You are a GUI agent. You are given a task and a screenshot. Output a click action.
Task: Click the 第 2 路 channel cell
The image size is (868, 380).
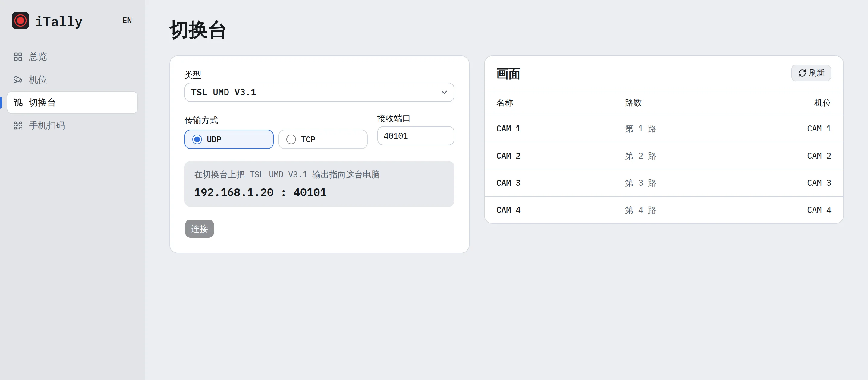point(640,156)
